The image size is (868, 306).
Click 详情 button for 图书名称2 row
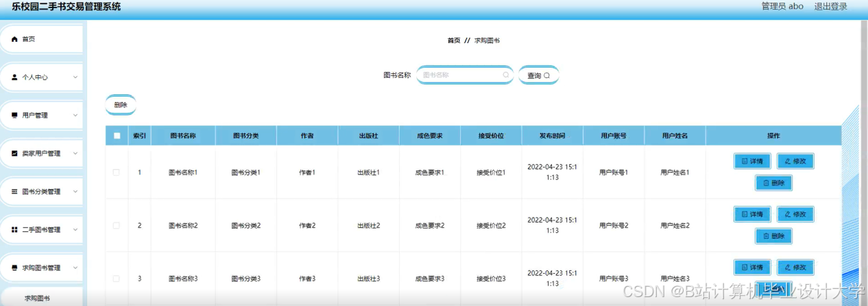[x=752, y=214]
